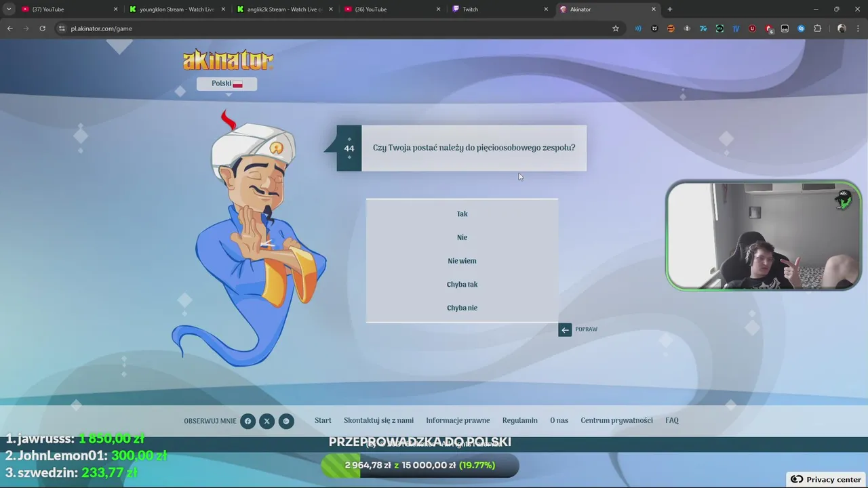Click the gray shield extension icon
This screenshot has height=488, width=868.
click(x=687, y=28)
